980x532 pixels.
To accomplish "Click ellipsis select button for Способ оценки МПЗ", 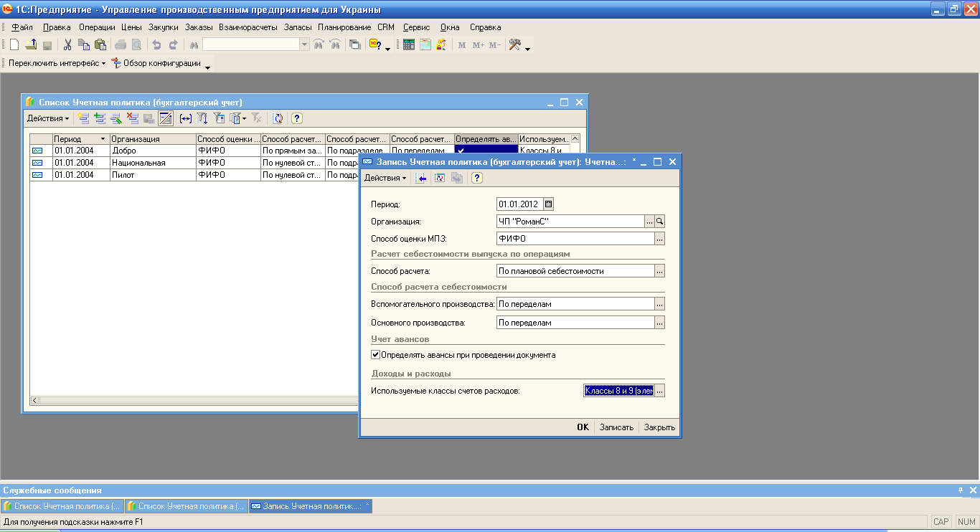I will coord(660,238).
